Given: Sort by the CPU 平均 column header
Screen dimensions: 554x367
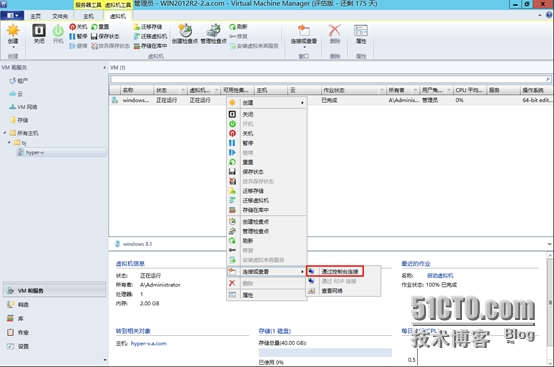Looking at the screenshot, I should click(x=470, y=90).
